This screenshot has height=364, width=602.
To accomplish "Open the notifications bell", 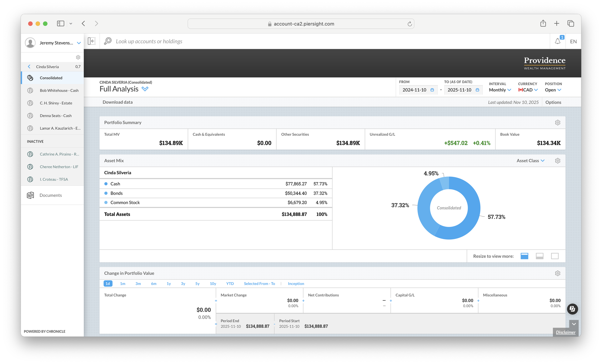I will 557,41.
